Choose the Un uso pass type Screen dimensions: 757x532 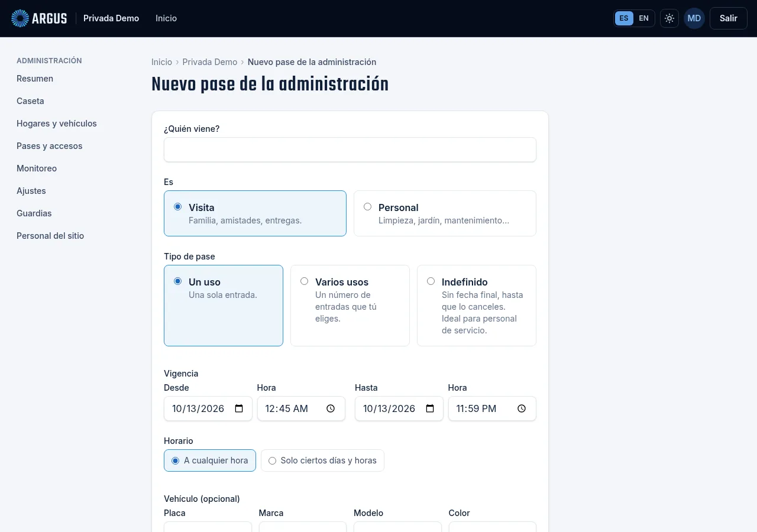(224, 306)
